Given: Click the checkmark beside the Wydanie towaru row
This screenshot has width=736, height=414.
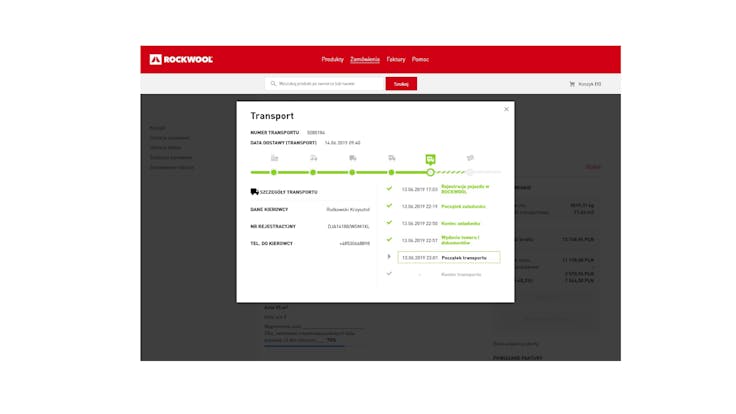Looking at the screenshot, I should click(x=389, y=239).
